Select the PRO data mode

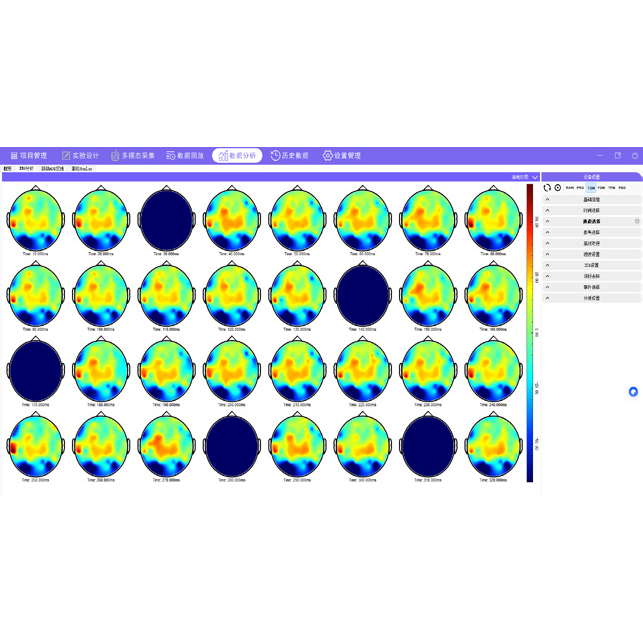[580, 188]
